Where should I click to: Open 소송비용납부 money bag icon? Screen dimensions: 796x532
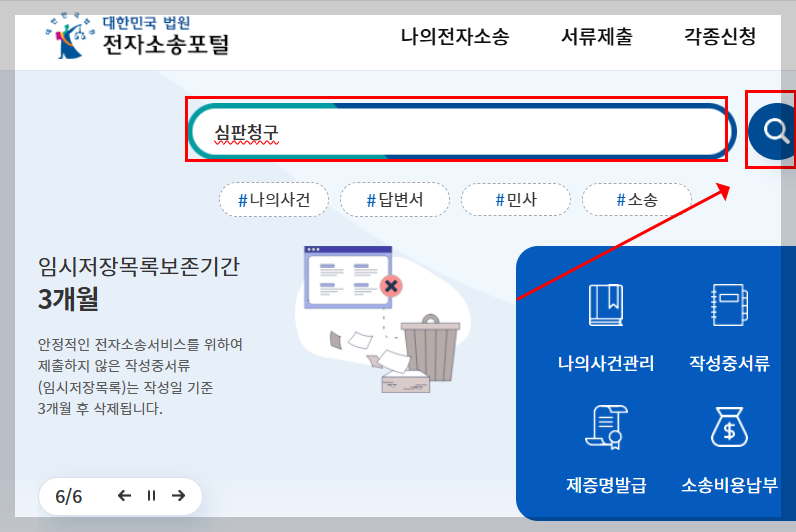point(729,427)
